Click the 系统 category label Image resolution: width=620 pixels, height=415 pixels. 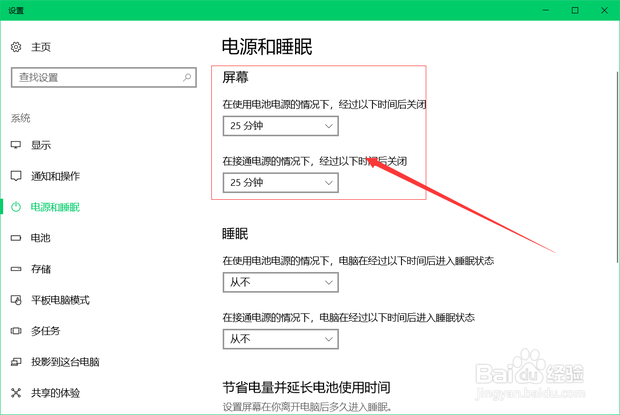pos(21,118)
